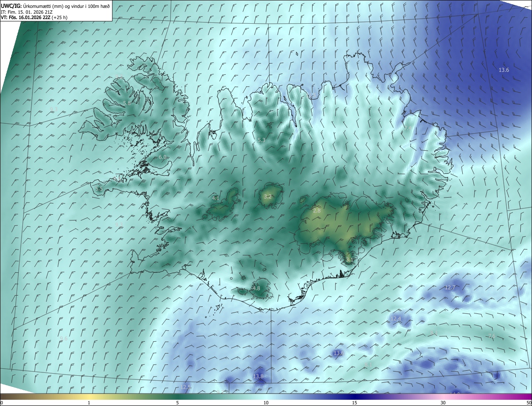Click the 5 tick label on the colour scale
The image size is (532, 406).
177,403
